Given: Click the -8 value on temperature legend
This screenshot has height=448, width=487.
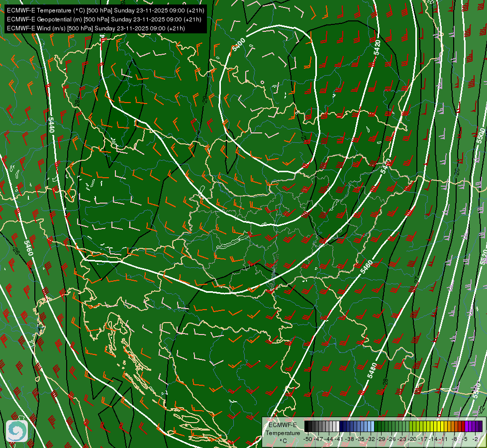Looking at the screenshot, I should pos(454,439).
